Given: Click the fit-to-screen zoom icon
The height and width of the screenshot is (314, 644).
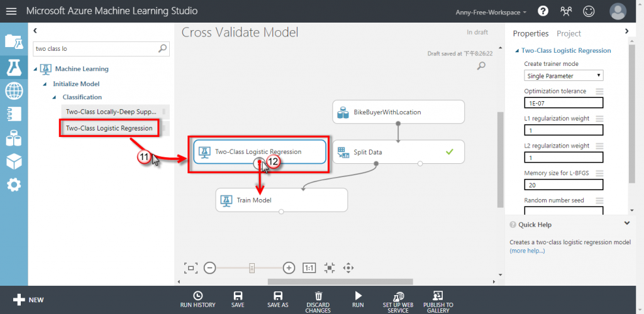Looking at the screenshot, I should pyautogui.click(x=191, y=268).
